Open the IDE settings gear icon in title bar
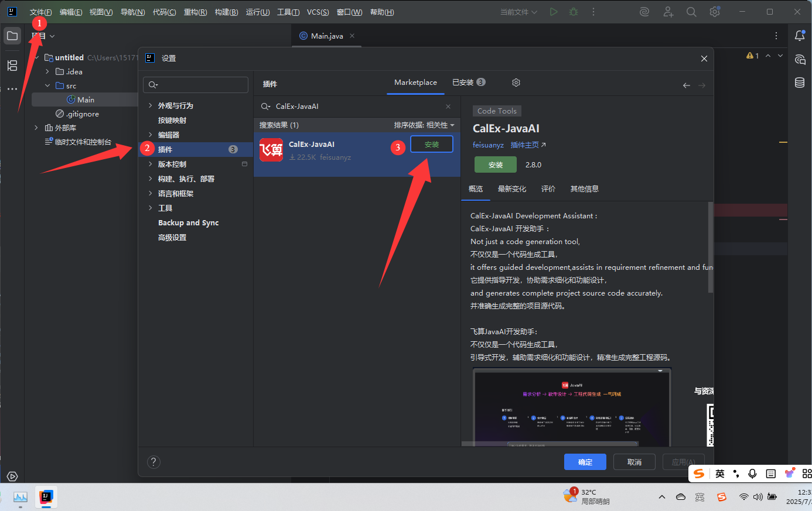The image size is (812, 511). coord(715,12)
